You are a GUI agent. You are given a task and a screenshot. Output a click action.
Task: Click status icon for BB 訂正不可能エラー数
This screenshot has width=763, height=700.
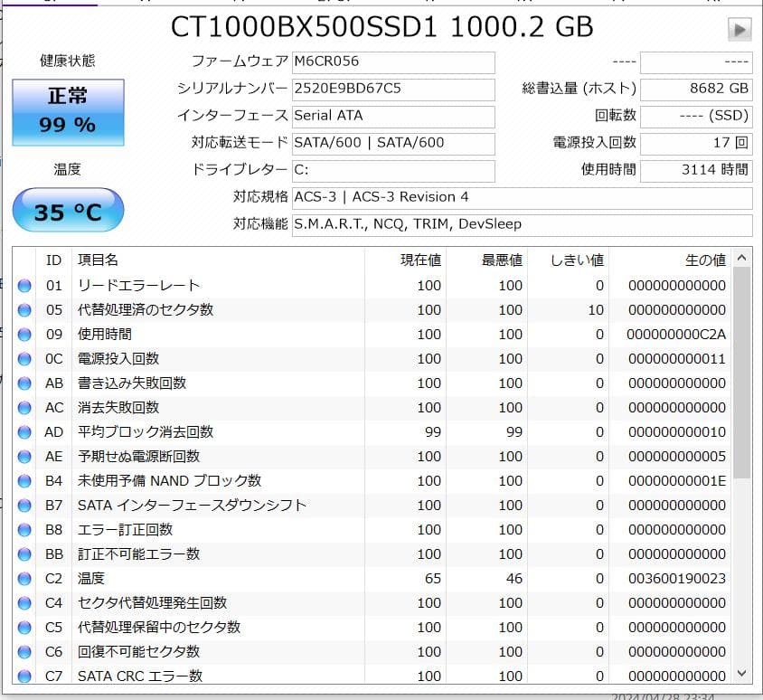tap(24, 554)
